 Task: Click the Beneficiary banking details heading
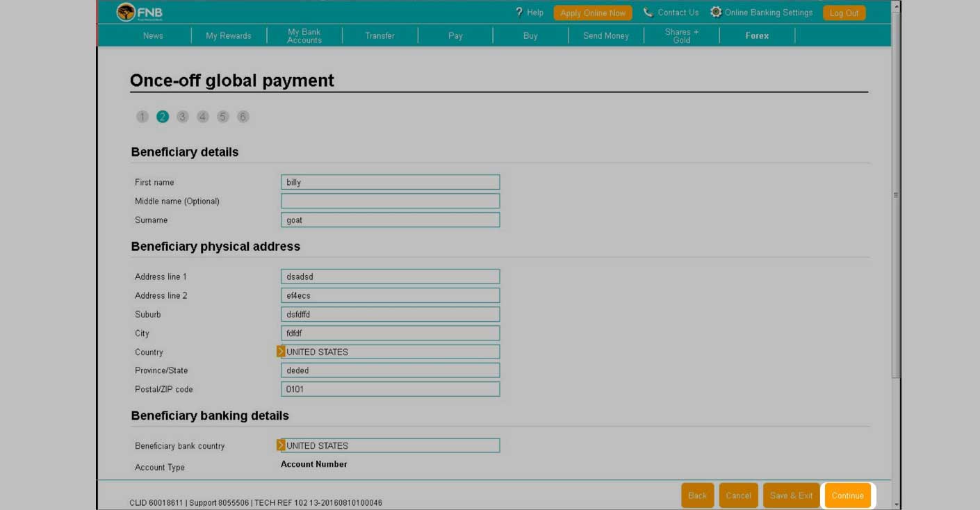pyautogui.click(x=210, y=416)
